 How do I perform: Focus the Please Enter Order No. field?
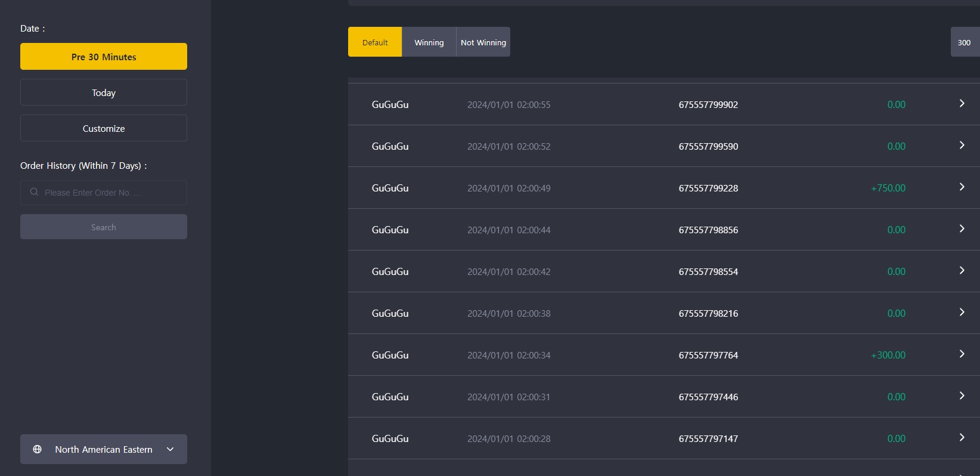[104, 193]
